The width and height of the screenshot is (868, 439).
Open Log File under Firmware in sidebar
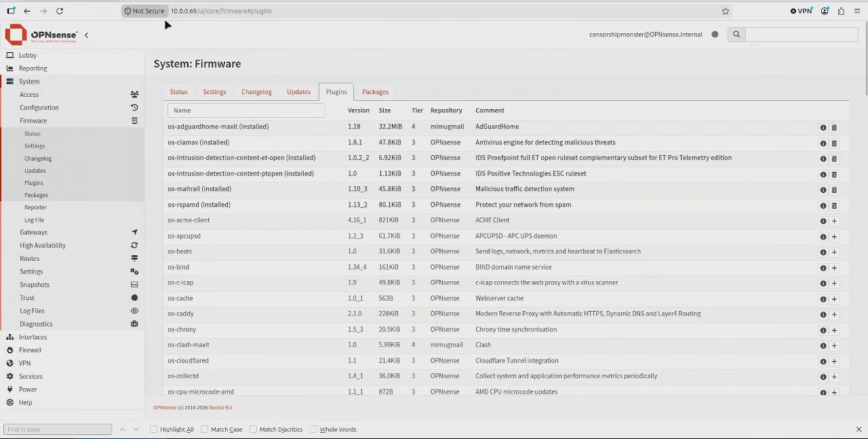(34, 220)
